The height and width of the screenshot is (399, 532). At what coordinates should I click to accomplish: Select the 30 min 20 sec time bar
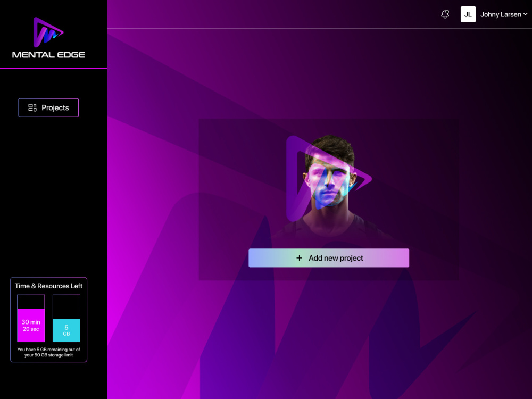[31, 318]
